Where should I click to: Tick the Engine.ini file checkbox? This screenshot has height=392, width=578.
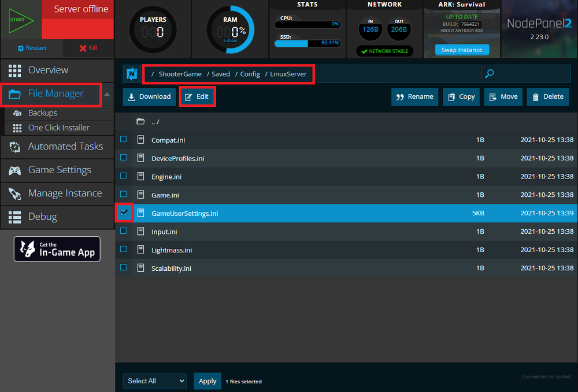click(x=124, y=176)
